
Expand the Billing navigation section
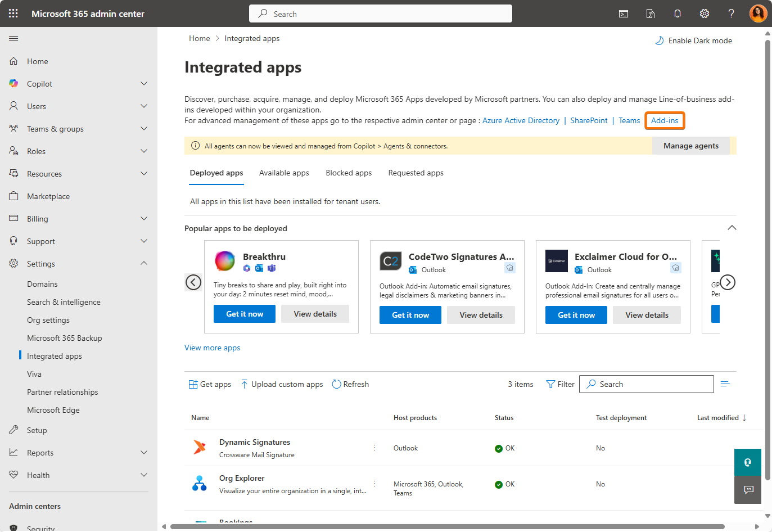[x=144, y=219]
